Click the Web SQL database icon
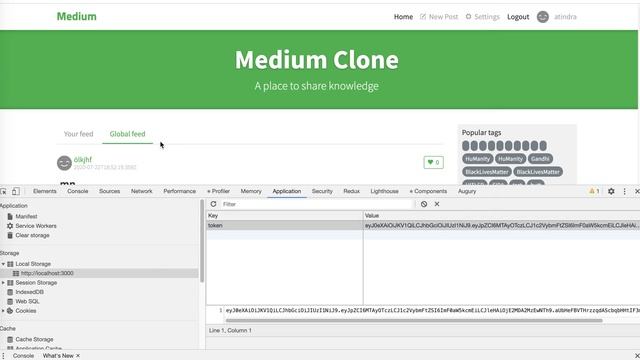This screenshot has width=640, height=360. point(10,301)
